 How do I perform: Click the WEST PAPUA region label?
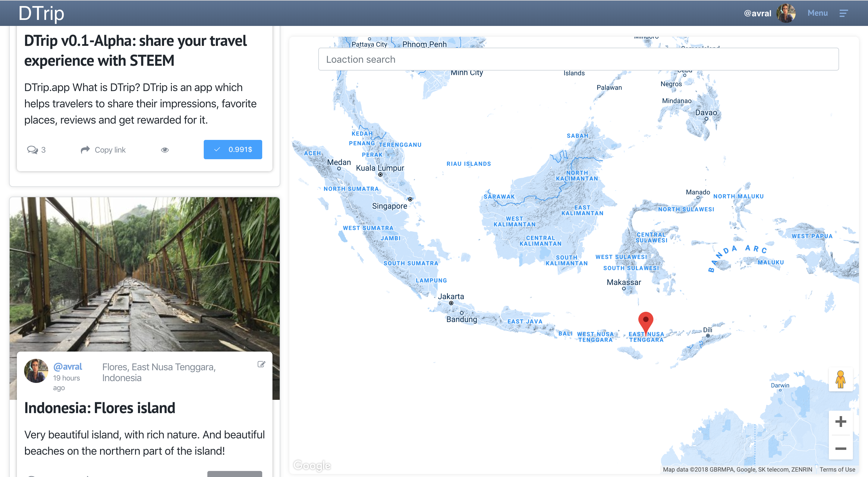pyautogui.click(x=812, y=236)
